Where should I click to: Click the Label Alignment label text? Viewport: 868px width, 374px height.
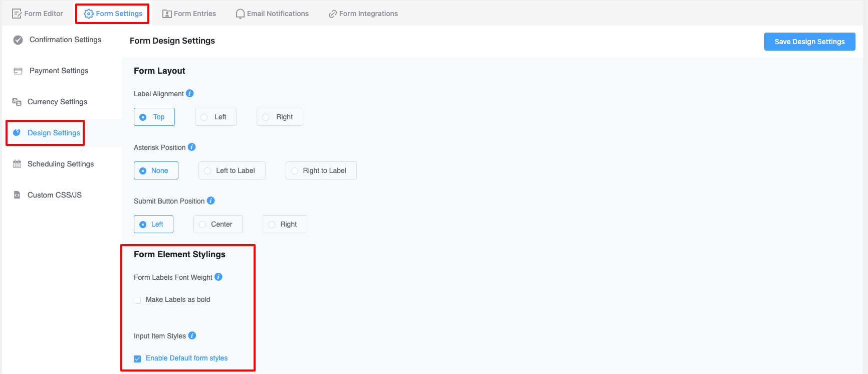click(159, 94)
